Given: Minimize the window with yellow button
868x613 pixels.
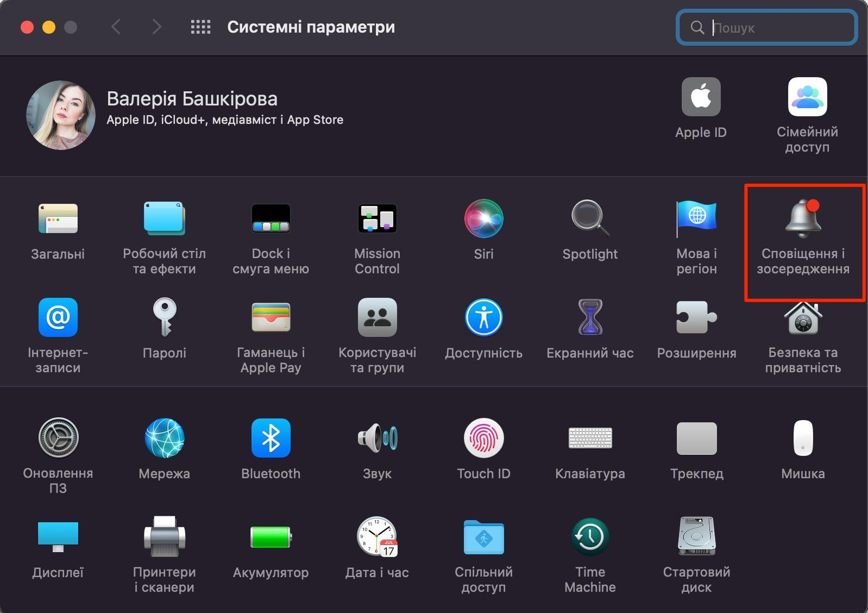Looking at the screenshot, I should tap(49, 27).
